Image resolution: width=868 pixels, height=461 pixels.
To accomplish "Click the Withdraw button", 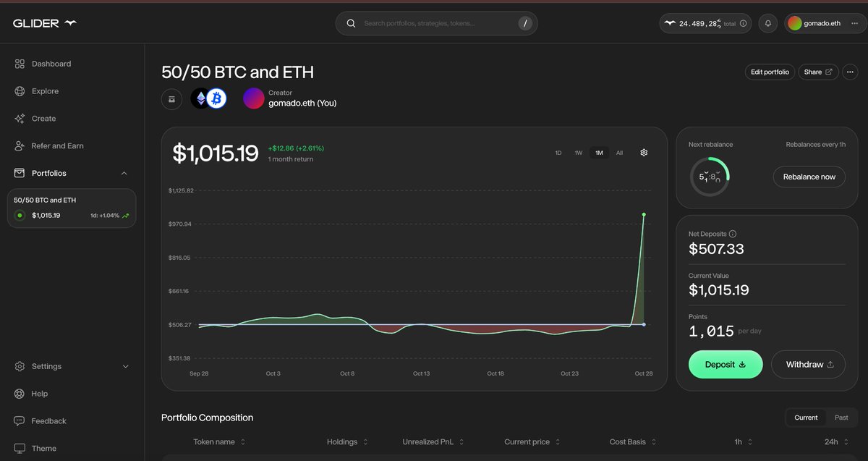I will pos(809,365).
